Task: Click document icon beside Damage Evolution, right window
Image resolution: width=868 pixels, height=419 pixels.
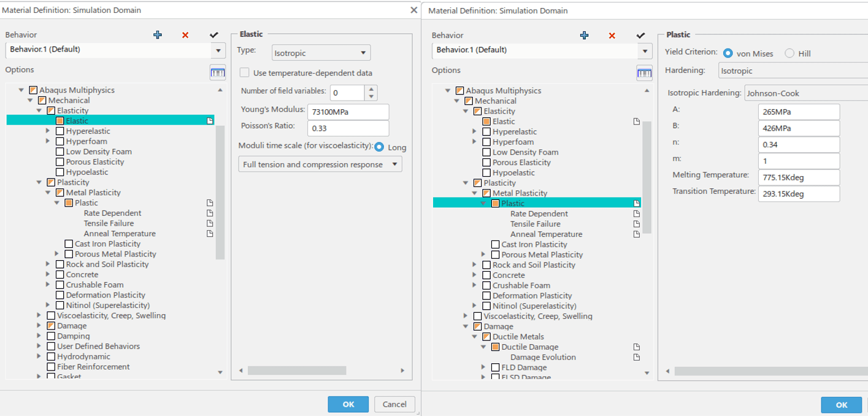Action: [x=636, y=357]
